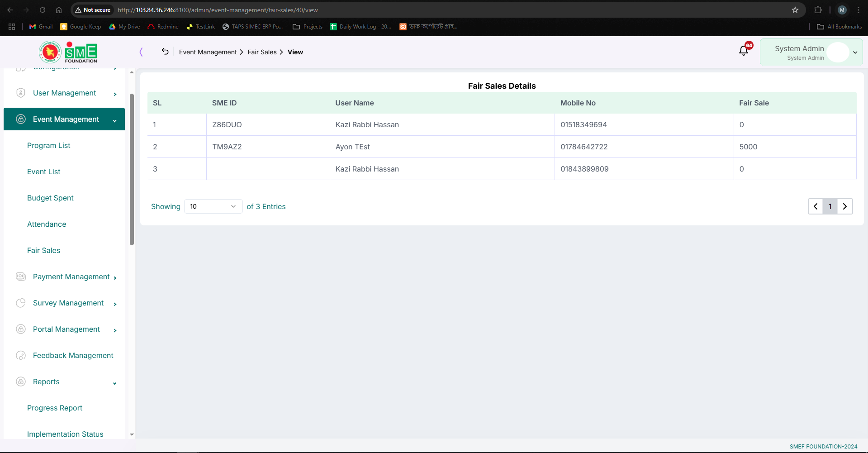Click the mobile number 01518349694

coord(583,124)
